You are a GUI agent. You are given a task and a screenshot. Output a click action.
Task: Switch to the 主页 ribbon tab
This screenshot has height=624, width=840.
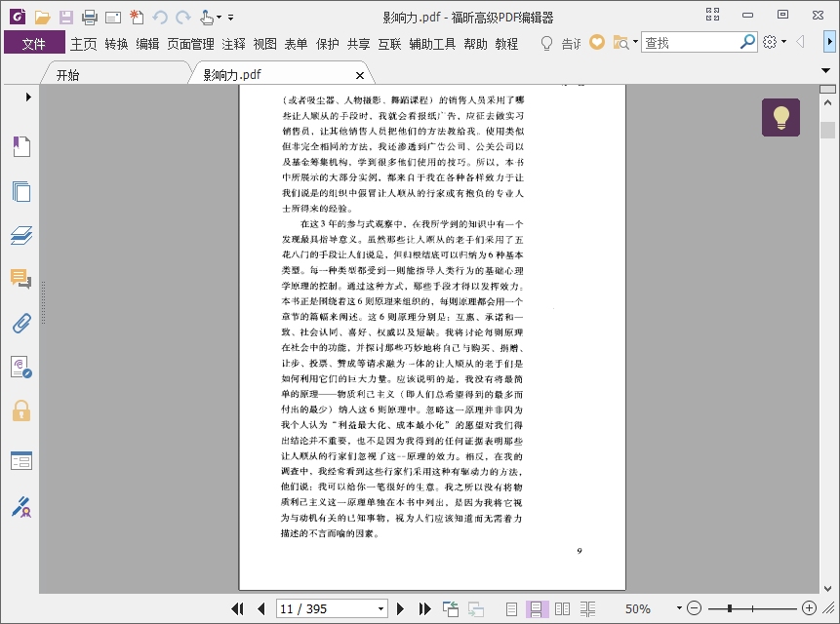click(84, 43)
